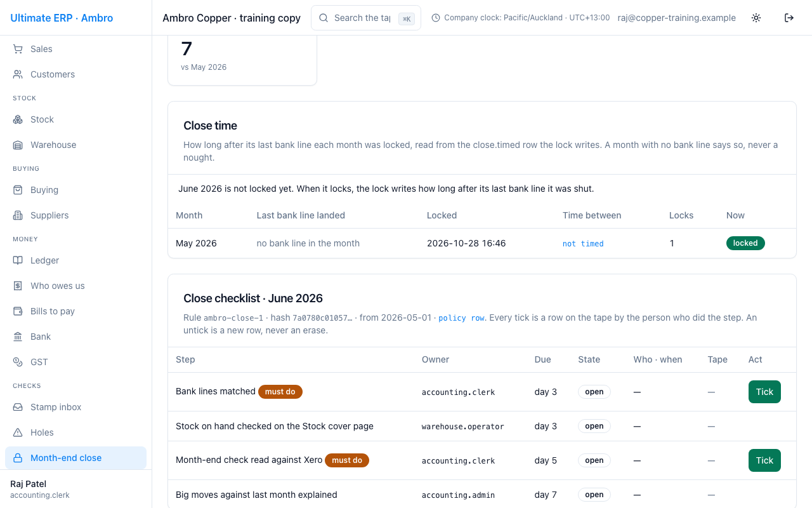
Task: Click the Stamp inbox tray icon
Action: coord(18,407)
